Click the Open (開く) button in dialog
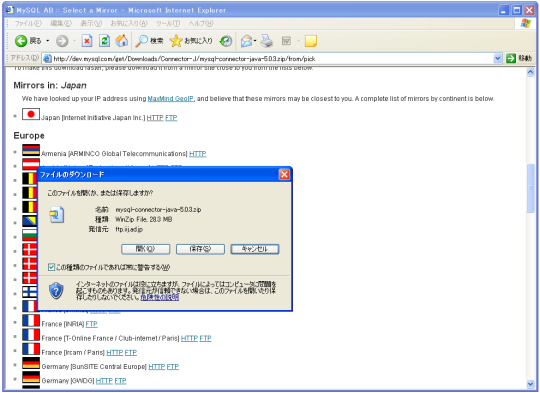The width and height of the screenshot is (540, 393). coord(146,249)
